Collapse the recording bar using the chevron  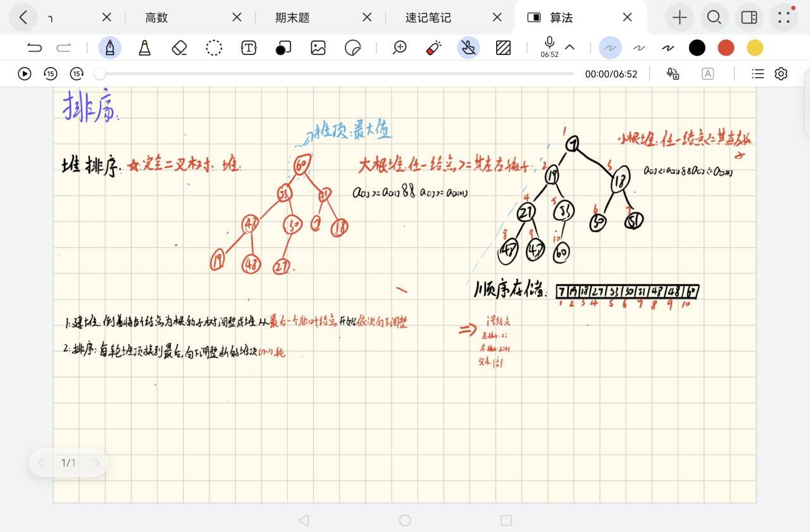tap(570, 47)
